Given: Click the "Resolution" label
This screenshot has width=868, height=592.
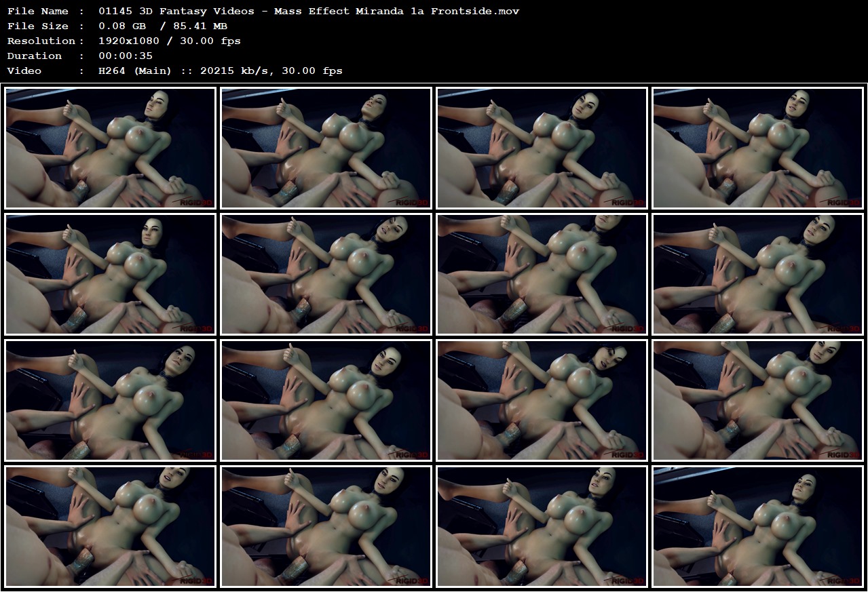Looking at the screenshot, I should pos(41,41).
